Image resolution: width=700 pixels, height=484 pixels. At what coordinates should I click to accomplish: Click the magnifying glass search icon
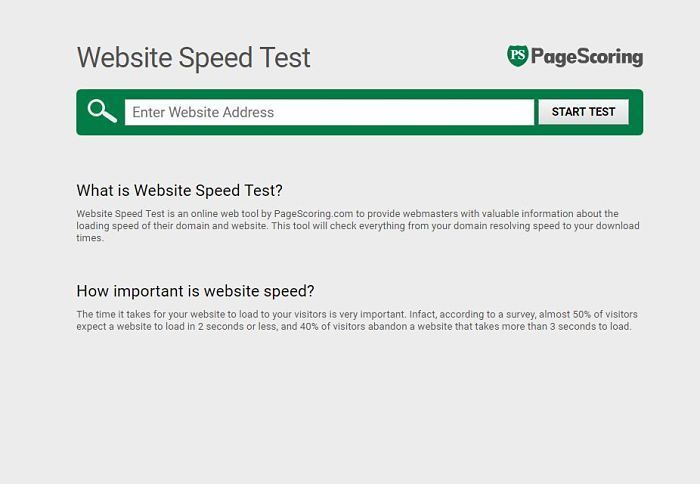point(101,111)
